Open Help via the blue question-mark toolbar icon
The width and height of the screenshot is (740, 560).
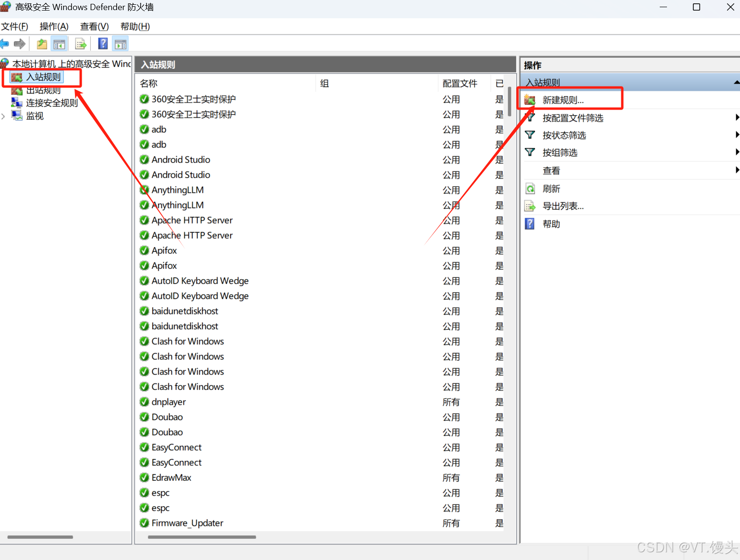pos(103,44)
